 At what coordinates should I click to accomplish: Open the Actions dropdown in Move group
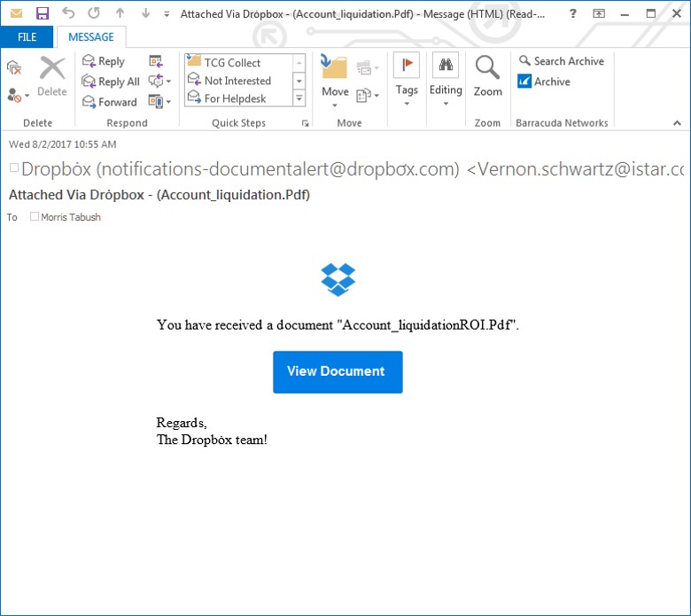click(368, 95)
